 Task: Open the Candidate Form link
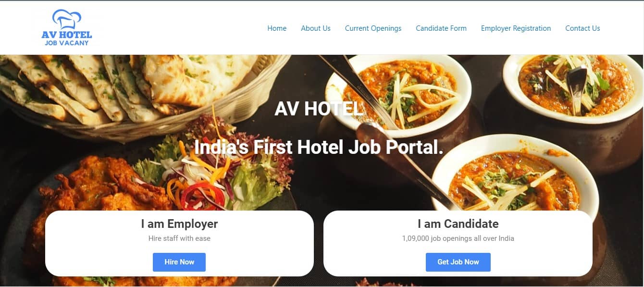[x=441, y=28]
